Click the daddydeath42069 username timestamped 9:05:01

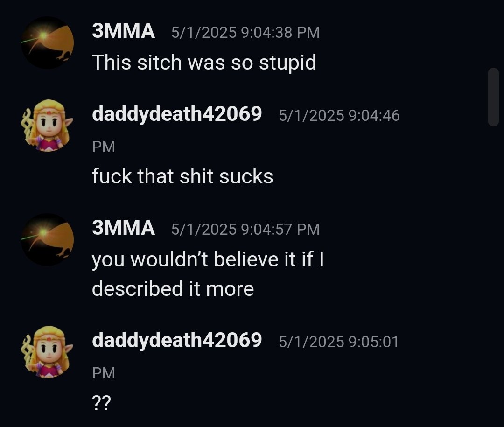pos(177,340)
